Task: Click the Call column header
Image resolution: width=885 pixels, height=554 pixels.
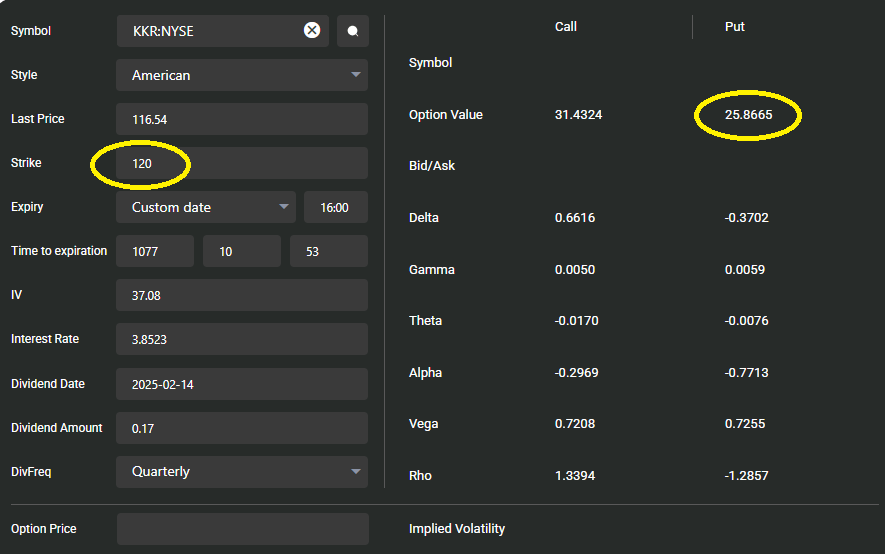Action: (x=566, y=27)
